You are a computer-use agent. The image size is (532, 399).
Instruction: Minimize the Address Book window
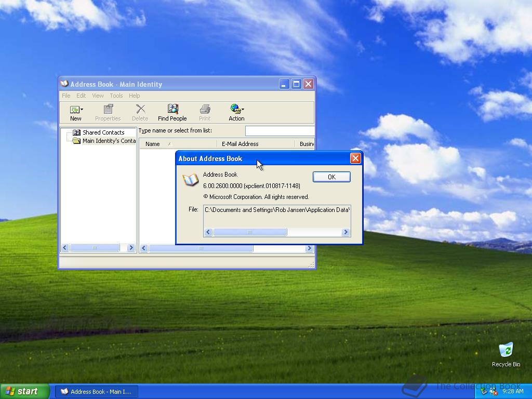284,84
